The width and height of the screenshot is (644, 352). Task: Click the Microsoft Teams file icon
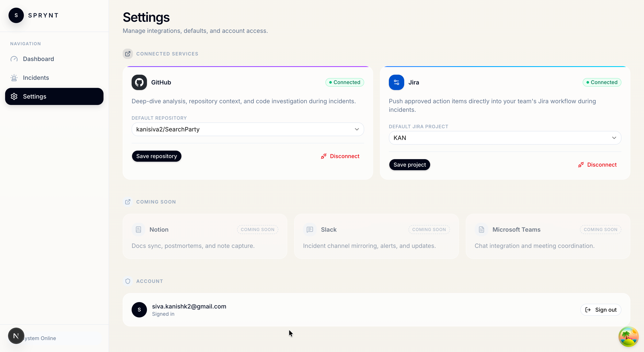tap(481, 230)
